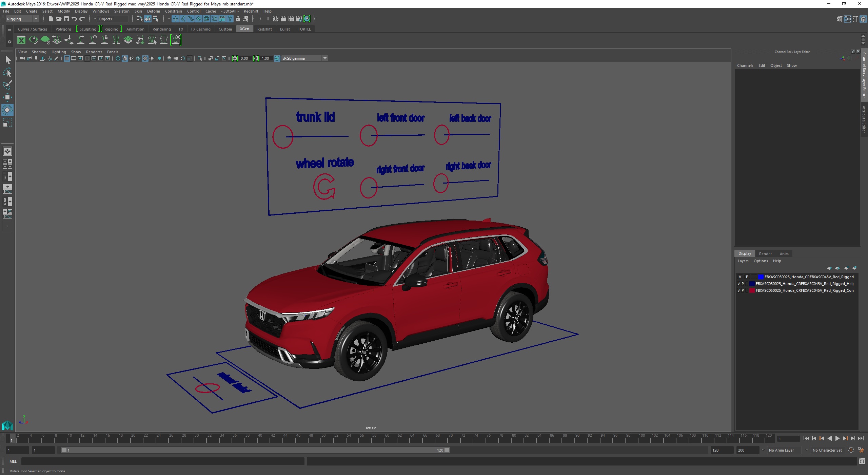Screen dimensions: 868x475
Task: Open Render Settings clapperboard gear icon
Action: pos(299,19)
